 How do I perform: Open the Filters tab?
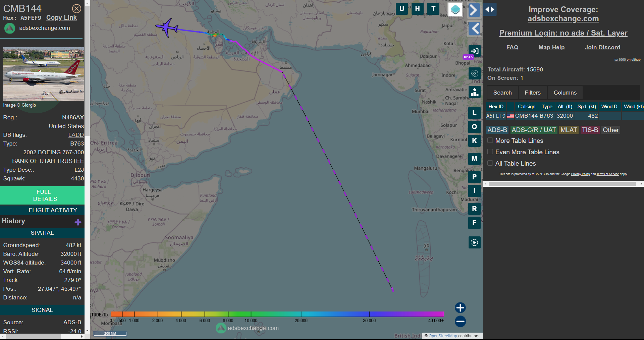tap(533, 93)
